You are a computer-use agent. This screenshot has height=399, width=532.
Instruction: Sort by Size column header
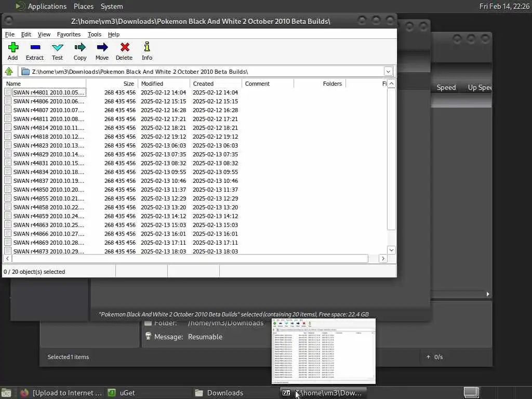112,84
